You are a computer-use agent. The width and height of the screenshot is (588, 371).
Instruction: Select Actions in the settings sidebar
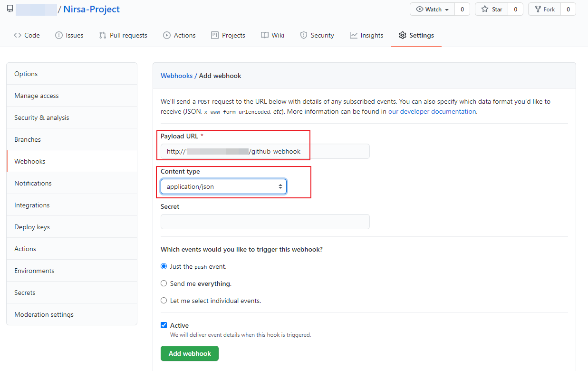[x=72, y=249]
